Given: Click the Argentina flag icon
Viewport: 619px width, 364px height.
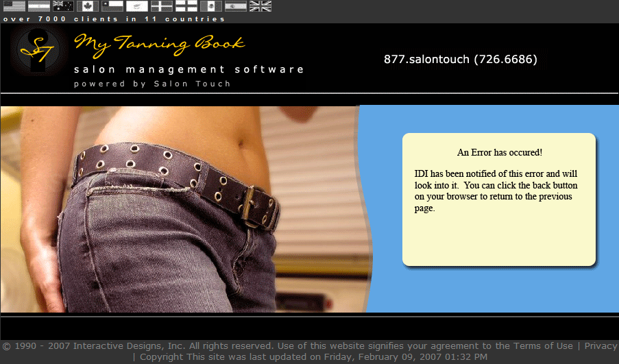Looking at the screenshot, I should point(39,6).
